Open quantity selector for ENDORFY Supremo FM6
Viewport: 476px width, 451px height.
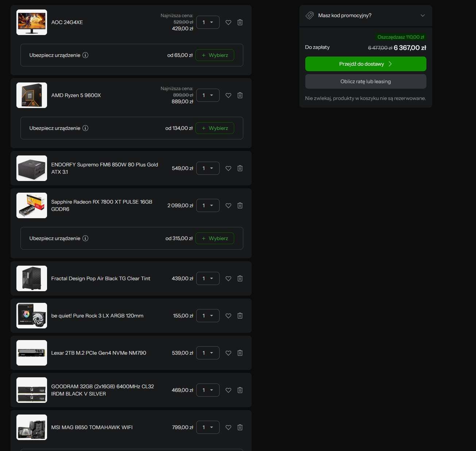208,168
